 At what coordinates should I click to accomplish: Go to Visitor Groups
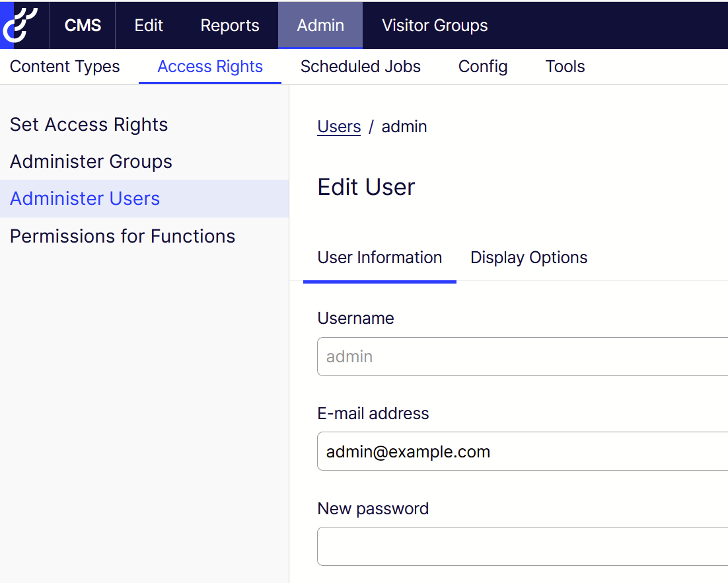tap(435, 26)
